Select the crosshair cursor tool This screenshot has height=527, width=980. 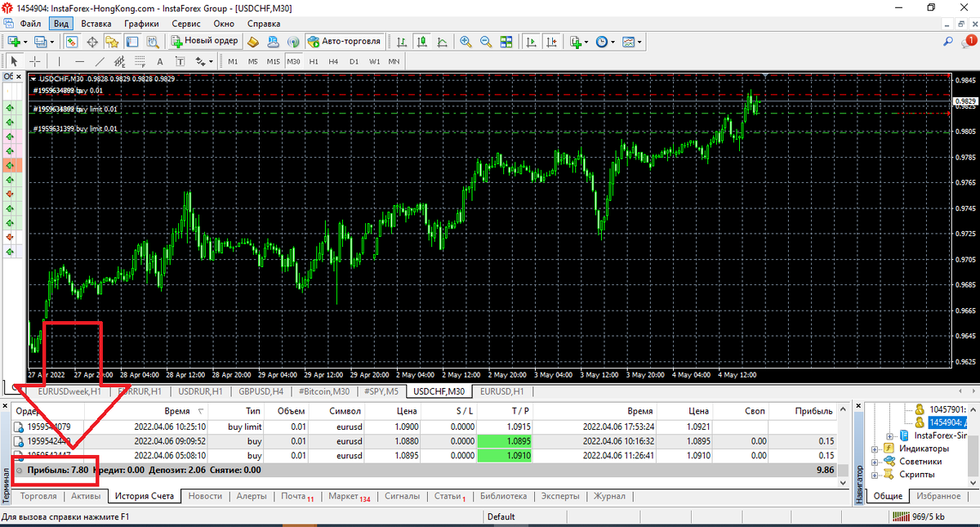point(35,61)
